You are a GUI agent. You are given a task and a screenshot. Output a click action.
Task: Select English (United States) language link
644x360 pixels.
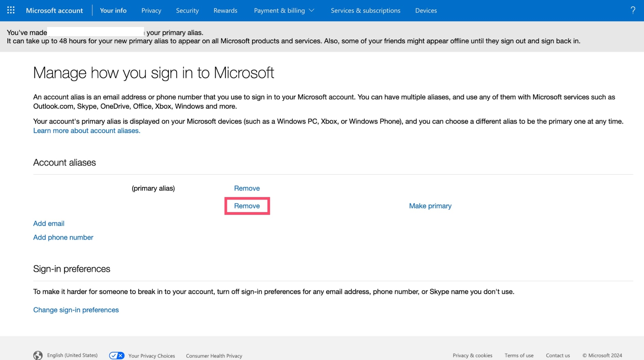tap(72, 355)
